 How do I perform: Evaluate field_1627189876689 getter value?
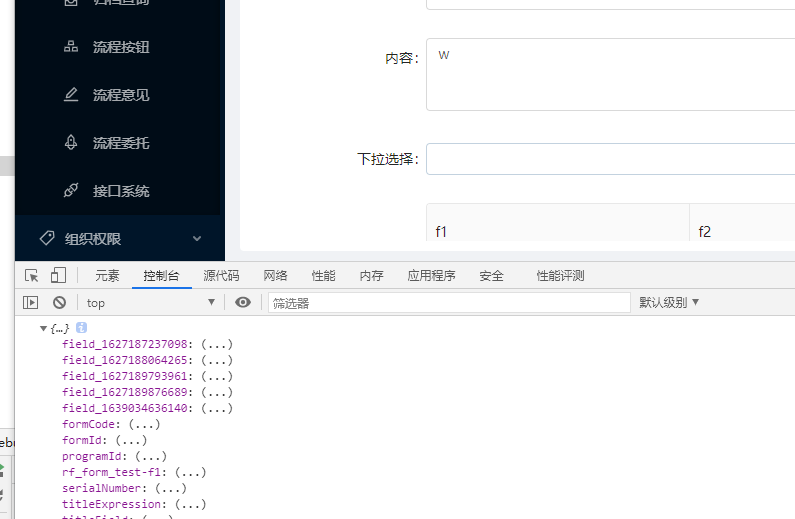217,392
